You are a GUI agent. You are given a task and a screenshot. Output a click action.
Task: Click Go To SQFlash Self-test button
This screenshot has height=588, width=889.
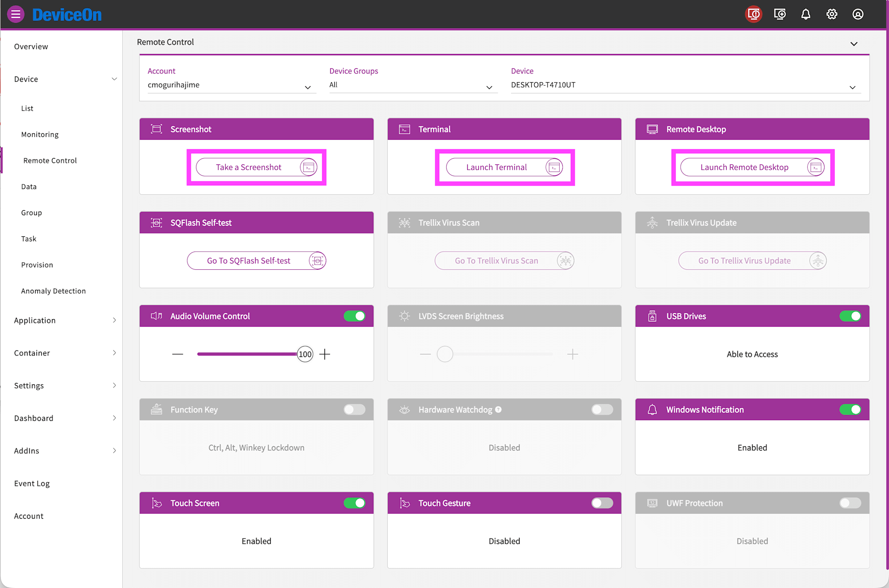[x=256, y=260]
